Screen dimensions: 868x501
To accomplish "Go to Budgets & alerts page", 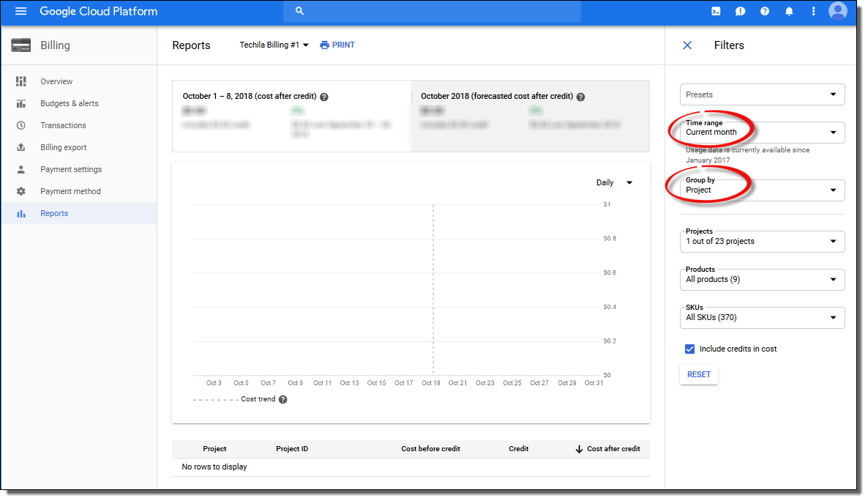I will [x=69, y=103].
